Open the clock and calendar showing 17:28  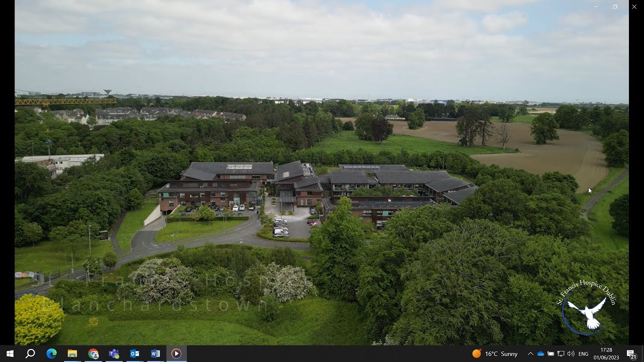click(606, 354)
